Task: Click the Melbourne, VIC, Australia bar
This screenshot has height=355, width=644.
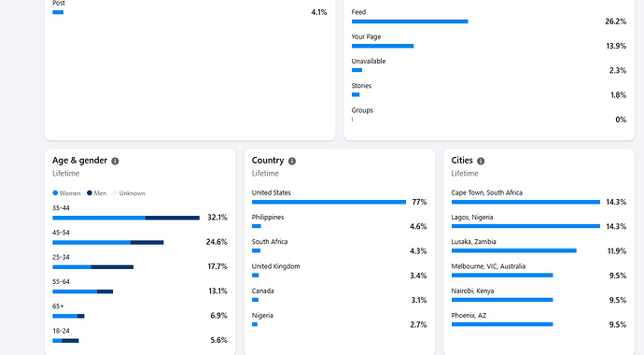Action: point(502,276)
